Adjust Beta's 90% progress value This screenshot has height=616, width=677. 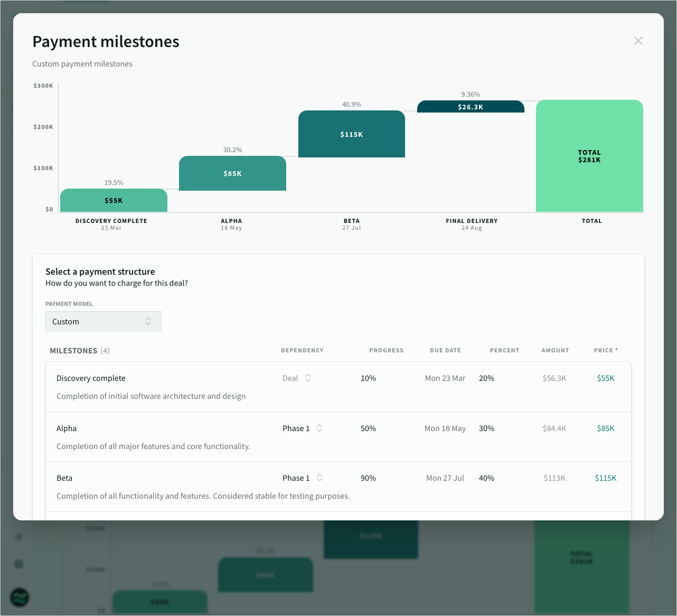[368, 478]
